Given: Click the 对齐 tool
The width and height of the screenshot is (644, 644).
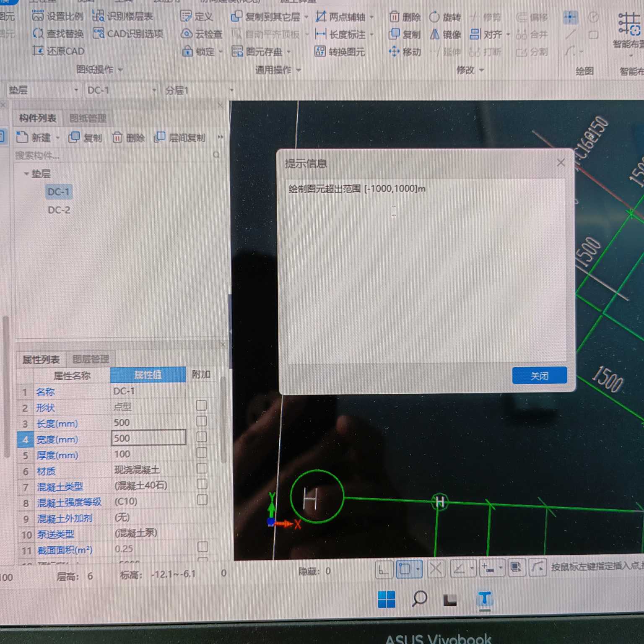Looking at the screenshot, I should 489,34.
